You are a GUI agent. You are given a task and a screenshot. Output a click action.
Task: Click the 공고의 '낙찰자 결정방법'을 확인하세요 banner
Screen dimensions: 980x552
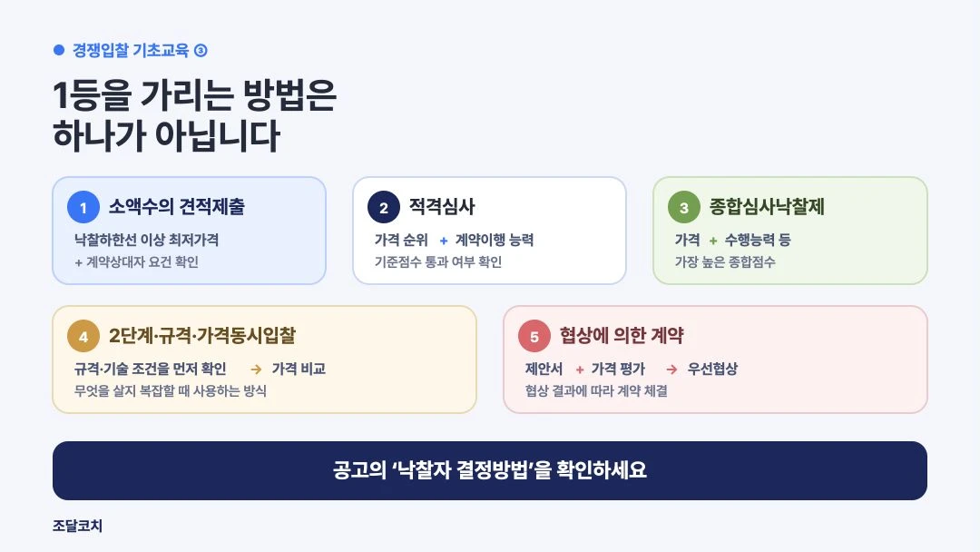pyautogui.click(x=490, y=470)
